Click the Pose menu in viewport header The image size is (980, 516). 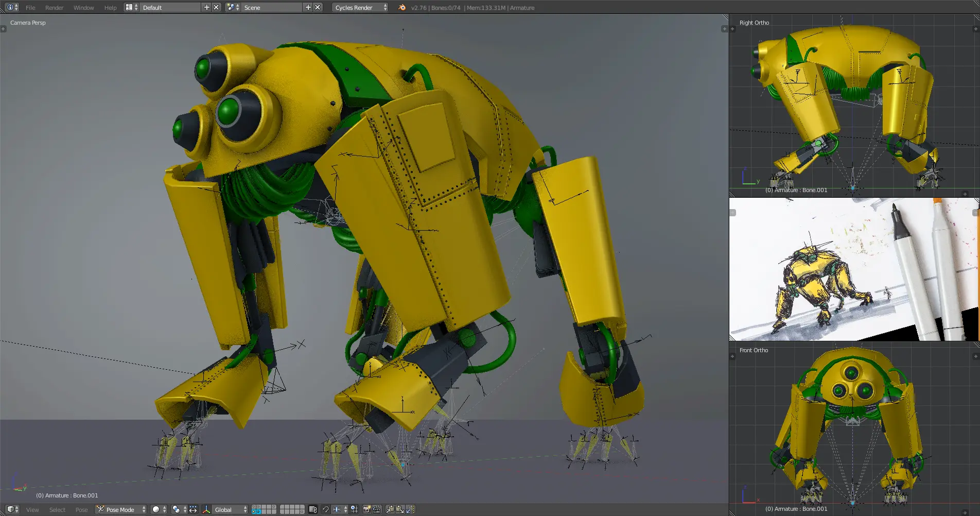click(81, 510)
